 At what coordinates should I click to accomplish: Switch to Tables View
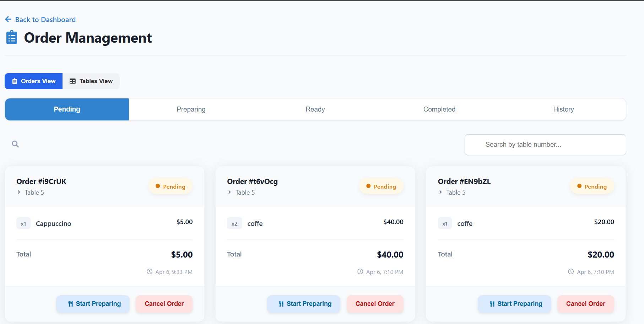91,81
